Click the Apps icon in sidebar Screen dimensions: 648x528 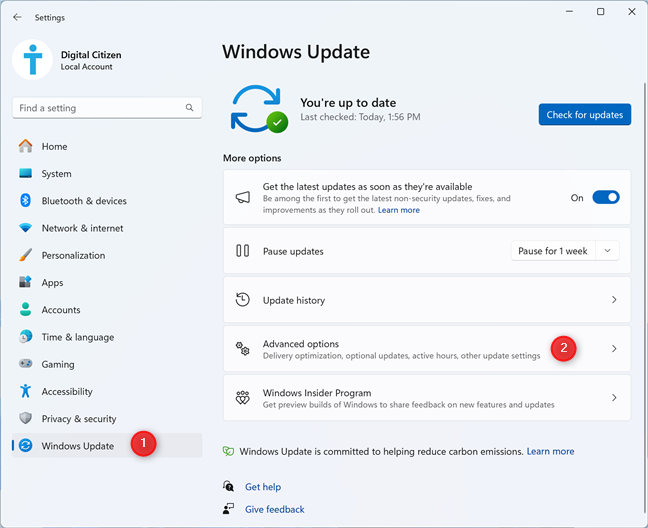26,282
